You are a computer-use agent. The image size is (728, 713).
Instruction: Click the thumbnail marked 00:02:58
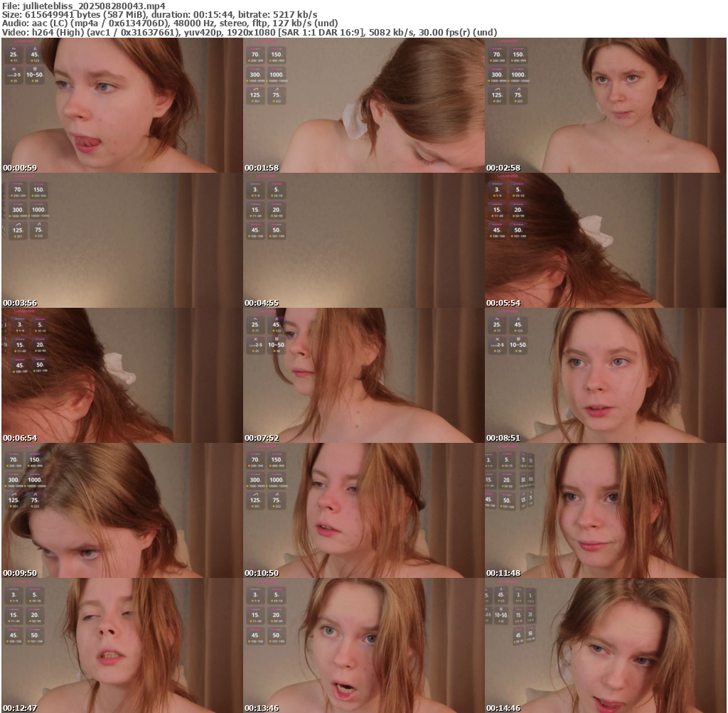(605, 105)
